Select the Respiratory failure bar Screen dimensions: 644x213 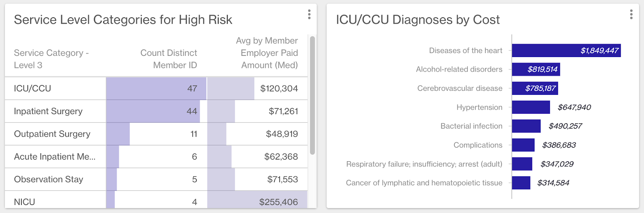coord(522,164)
